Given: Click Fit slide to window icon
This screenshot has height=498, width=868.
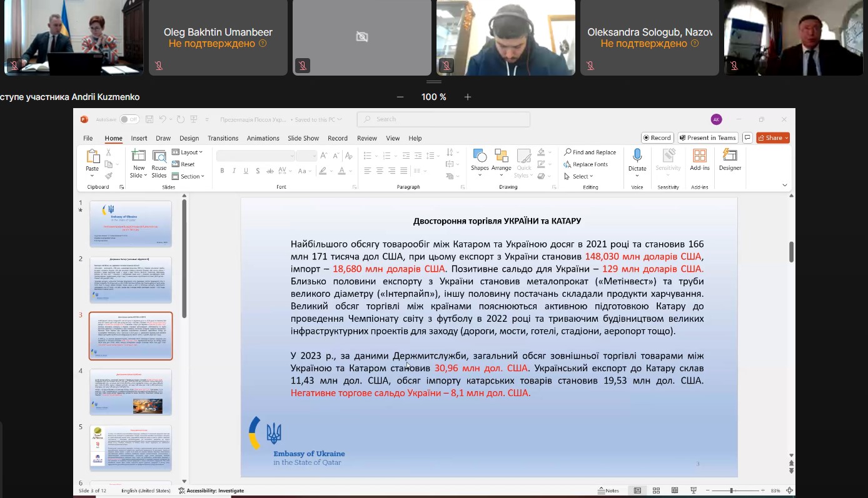Looking at the screenshot, I should [x=790, y=491].
